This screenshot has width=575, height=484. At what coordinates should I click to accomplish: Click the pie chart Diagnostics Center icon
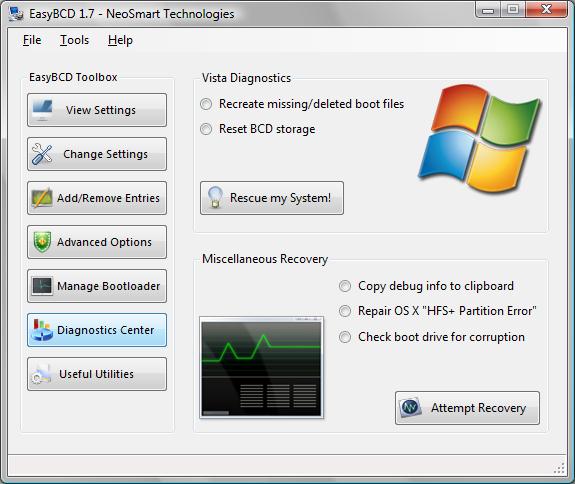(x=41, y=330)
